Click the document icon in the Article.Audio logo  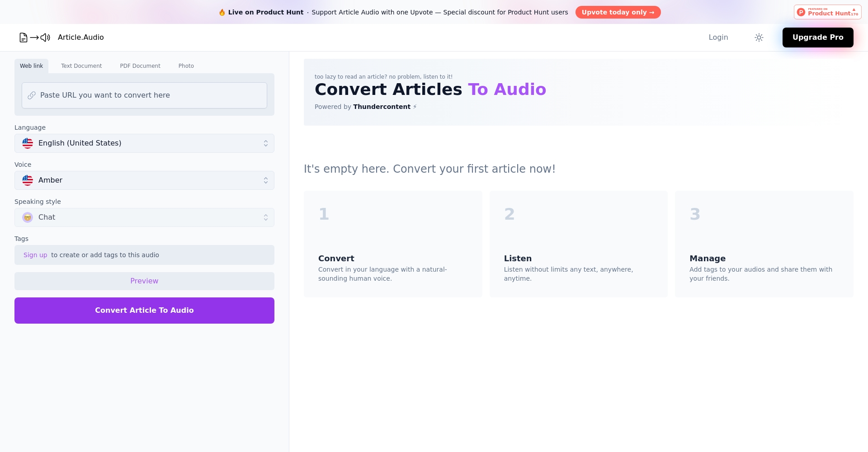tap(23, 38)
